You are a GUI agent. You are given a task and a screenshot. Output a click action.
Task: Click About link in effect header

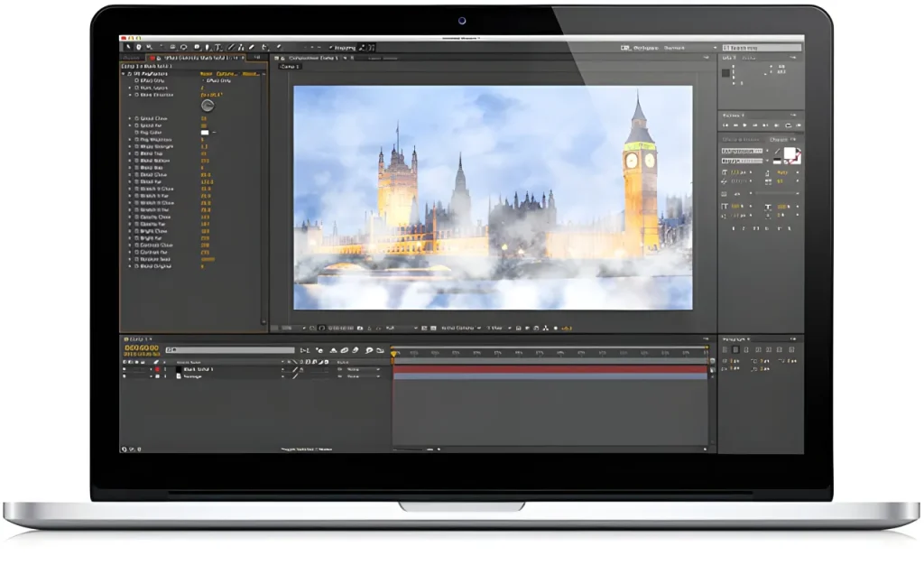(251, 74)
